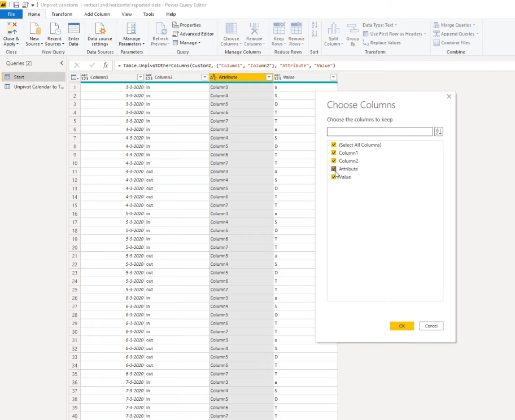Viewport: 515px width, 420px height.
Task: Open Value header filter dropdown
Action: pyautogui.click(x=333, y=77)
